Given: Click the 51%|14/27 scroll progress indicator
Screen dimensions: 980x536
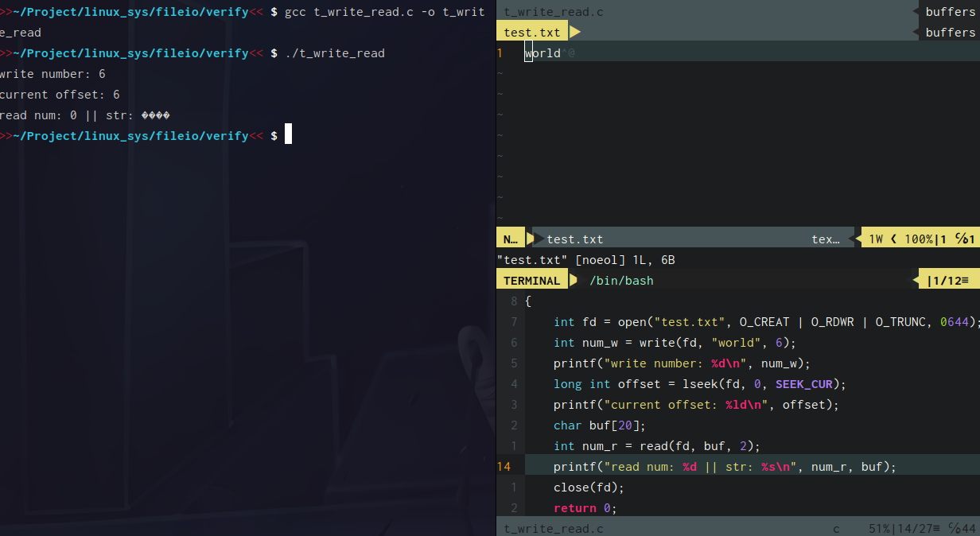Looking at the screenshot, I should [897, 528].
